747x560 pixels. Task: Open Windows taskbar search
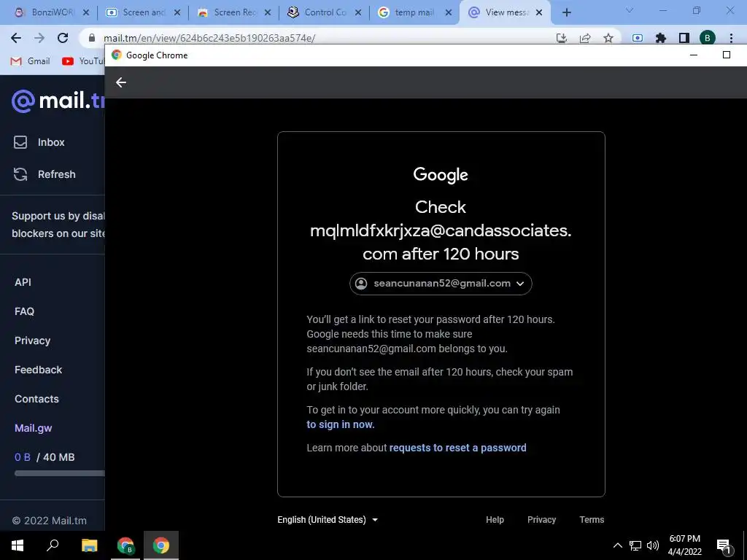pos(53,545)
